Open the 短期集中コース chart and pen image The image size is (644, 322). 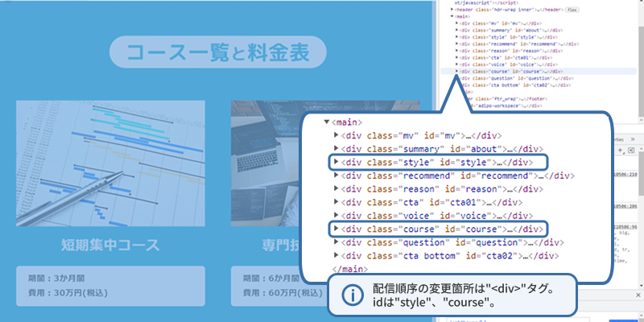[x=110, y=163]
